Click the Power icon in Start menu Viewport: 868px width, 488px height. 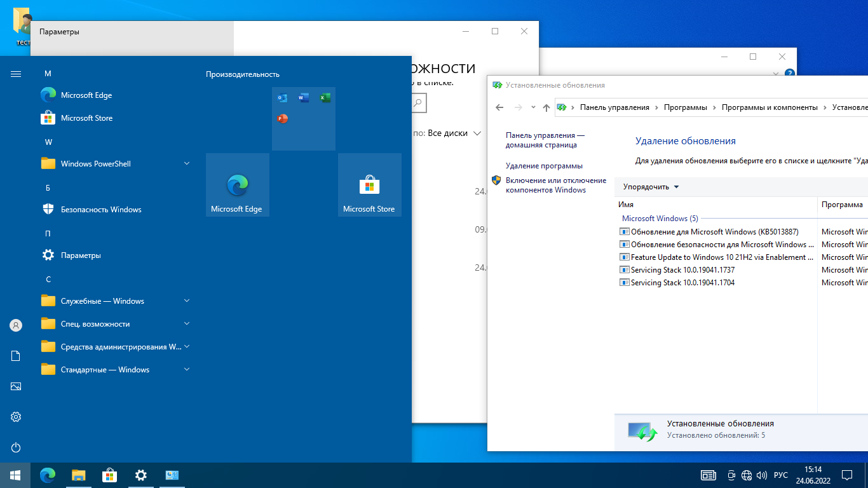coord(16,447)
